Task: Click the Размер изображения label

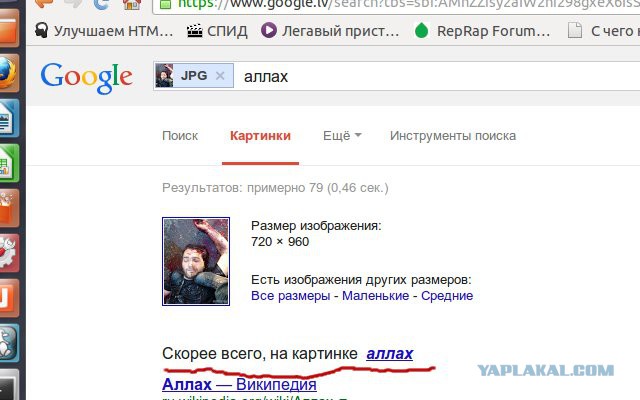Action: coord(316,225)
